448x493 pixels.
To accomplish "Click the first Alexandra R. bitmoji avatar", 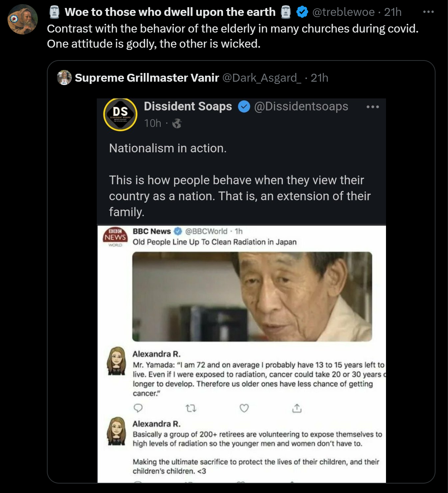I will coord(116,361).
